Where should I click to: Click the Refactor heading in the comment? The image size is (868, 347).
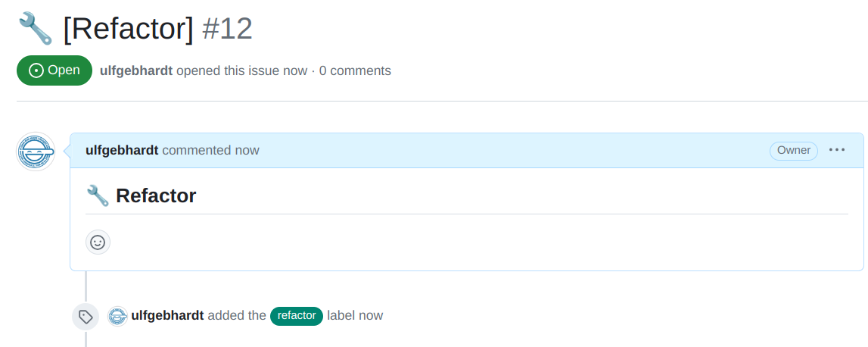[156, 196]
